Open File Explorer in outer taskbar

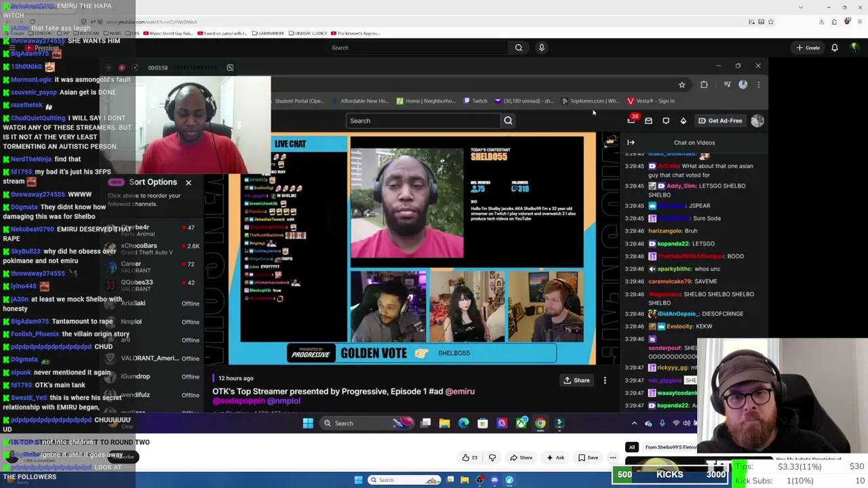tap(465, 480)
